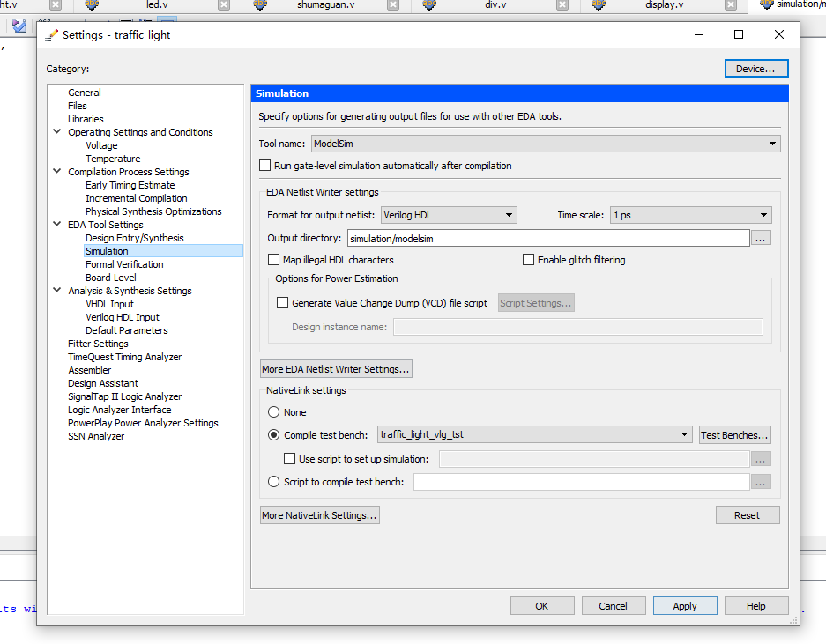Open the Time scale dropdown
The height and width of the screenshot is (644, 826).
[x=690, y=215]
